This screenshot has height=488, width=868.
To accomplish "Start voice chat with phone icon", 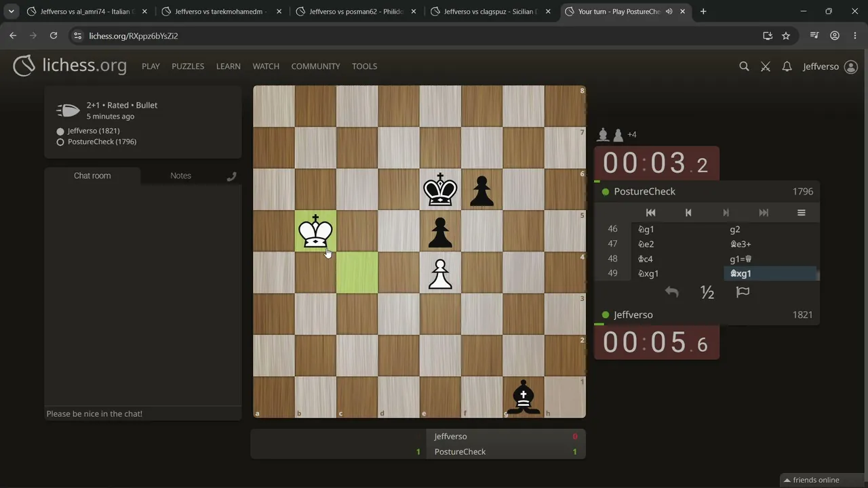I will pos(231,176).
